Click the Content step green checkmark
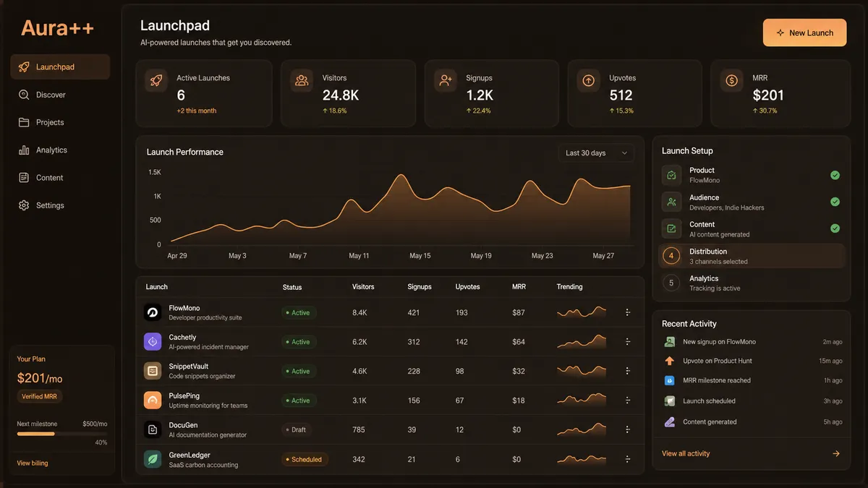The image size is (868, 488). click(835, 228)
